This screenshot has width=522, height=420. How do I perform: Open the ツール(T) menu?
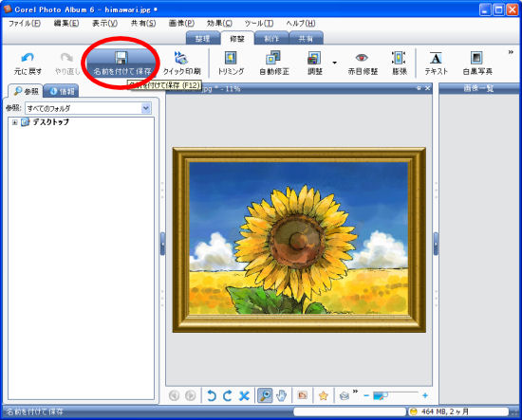coord(259,24)
